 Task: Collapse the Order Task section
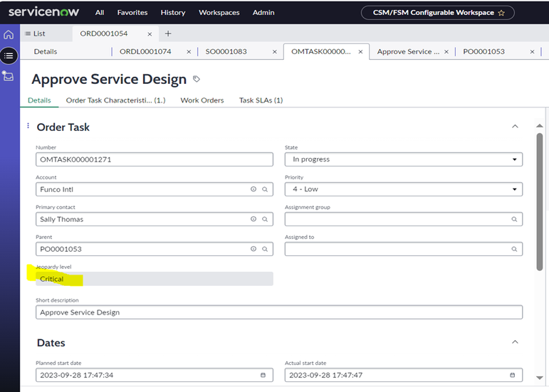click(515, 126)
